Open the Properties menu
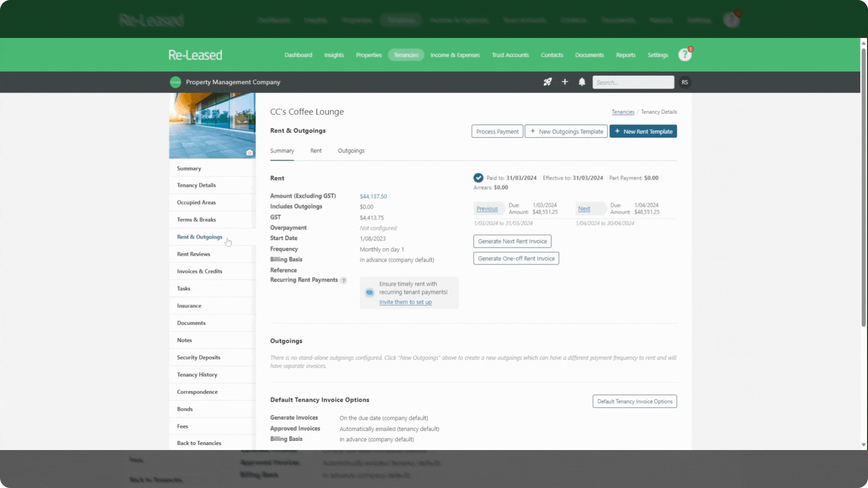The height and width of the screenshot is (488, 868). tap(369, 55)
